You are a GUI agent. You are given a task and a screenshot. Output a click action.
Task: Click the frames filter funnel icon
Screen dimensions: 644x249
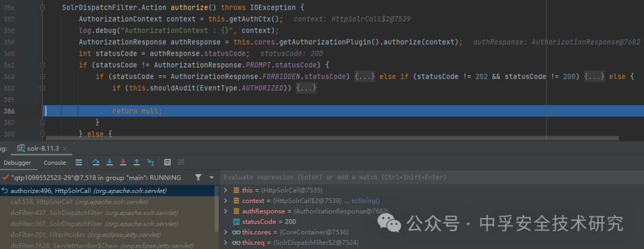[x=199, y=177]
